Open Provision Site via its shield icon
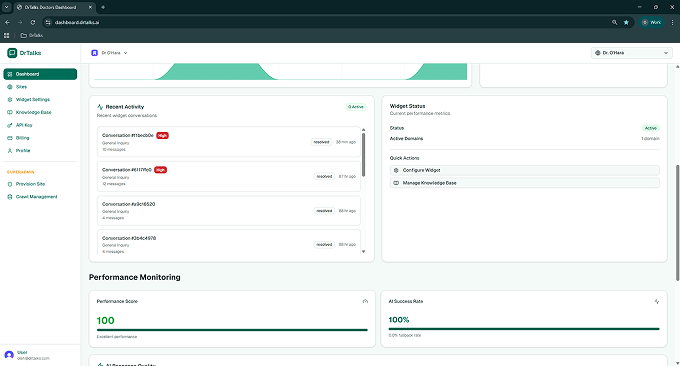The image size is (680, 366). (x=10, y=184)
